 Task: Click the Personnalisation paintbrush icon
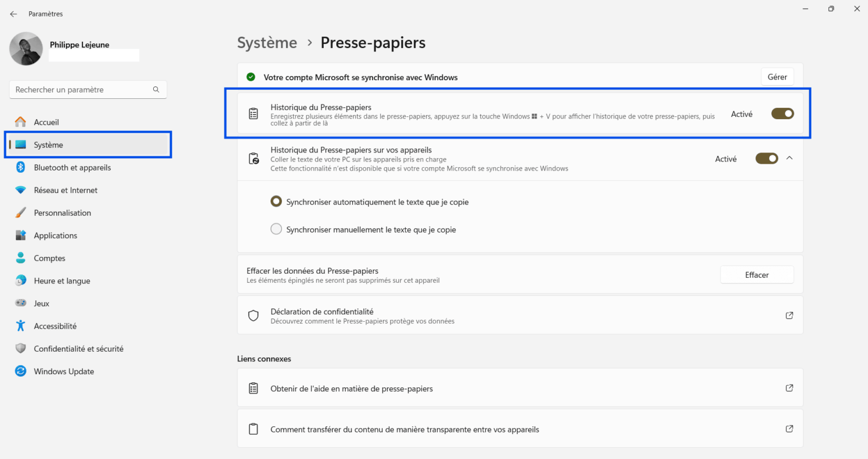21,213
